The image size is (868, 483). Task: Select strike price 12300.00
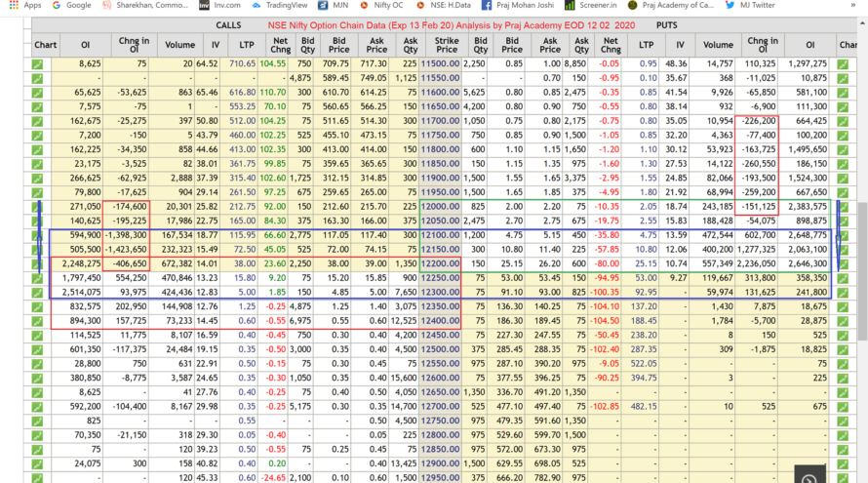pos(440,293)
